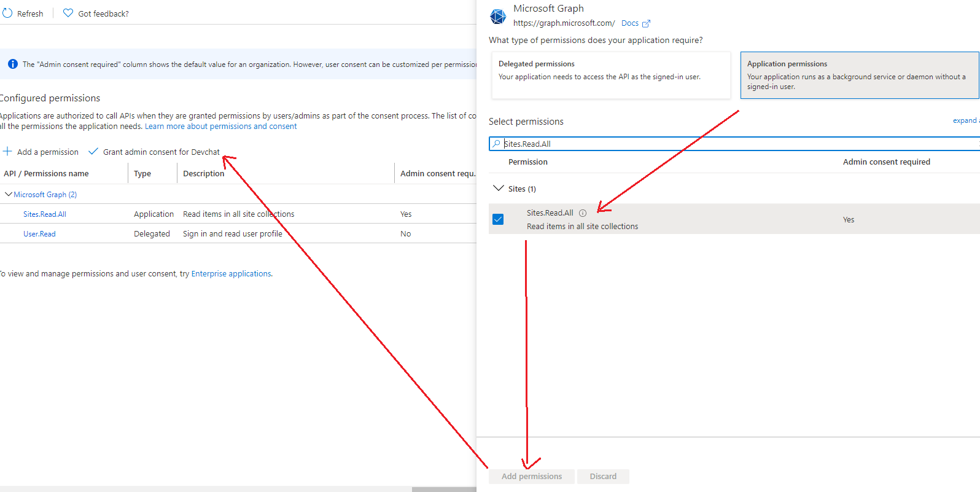Viewport: 980px width, 492px height.
Task: Click the Type column header
Action: click(142, 174)
